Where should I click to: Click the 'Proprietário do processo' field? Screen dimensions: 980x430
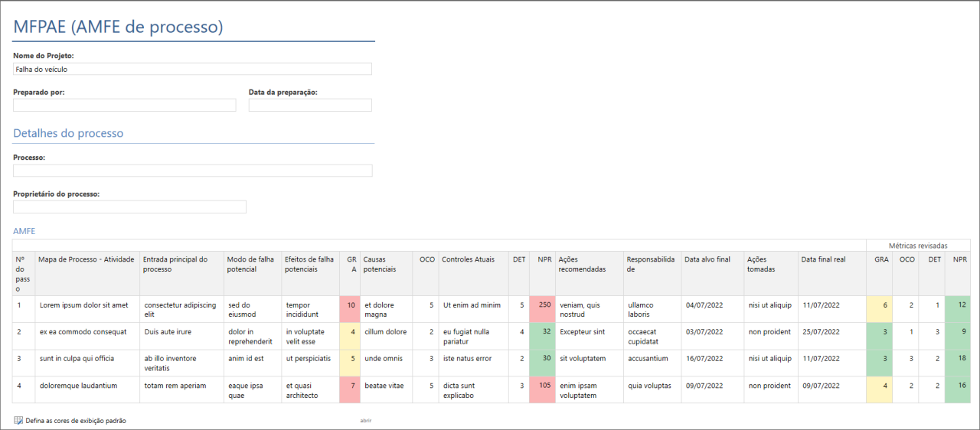pyautogui.click(x=129, y=207)
